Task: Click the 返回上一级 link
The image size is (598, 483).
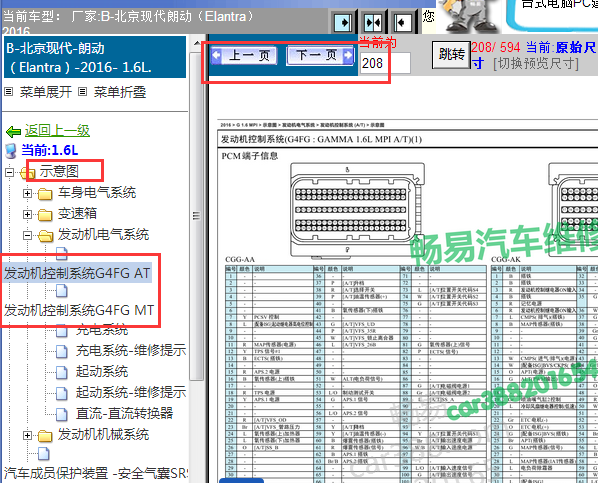Action: (x=57, y=131)
